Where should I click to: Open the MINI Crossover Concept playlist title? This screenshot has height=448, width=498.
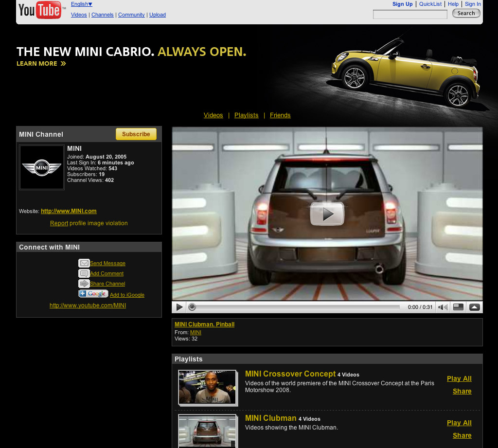[x=290, y=374]
